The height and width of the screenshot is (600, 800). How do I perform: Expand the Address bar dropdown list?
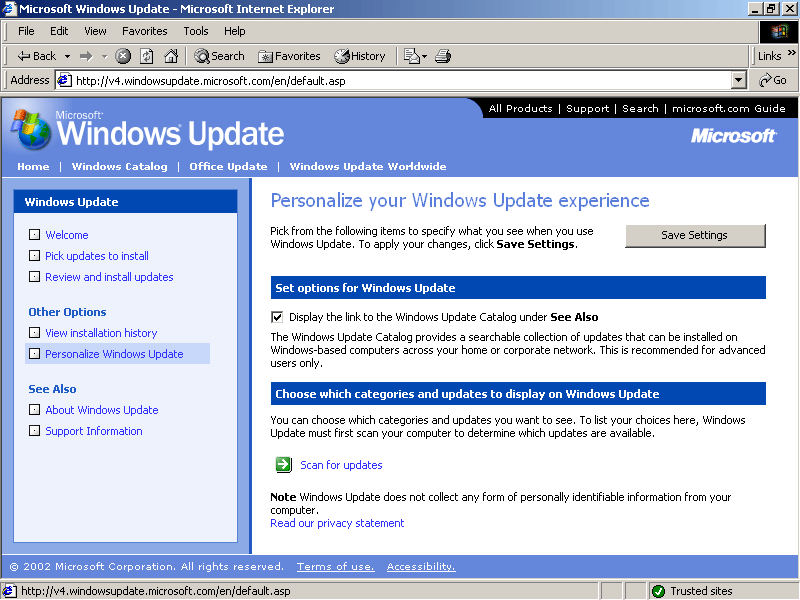(739, 80)
